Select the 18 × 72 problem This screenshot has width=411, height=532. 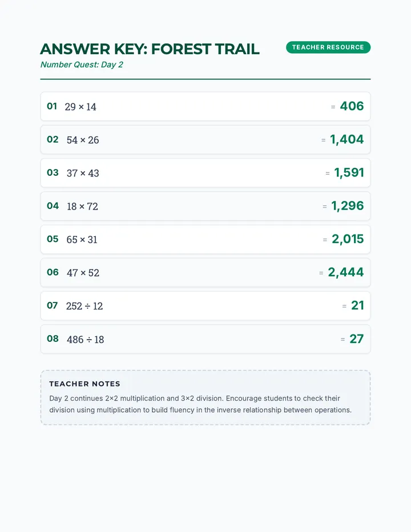pos(82,206)
